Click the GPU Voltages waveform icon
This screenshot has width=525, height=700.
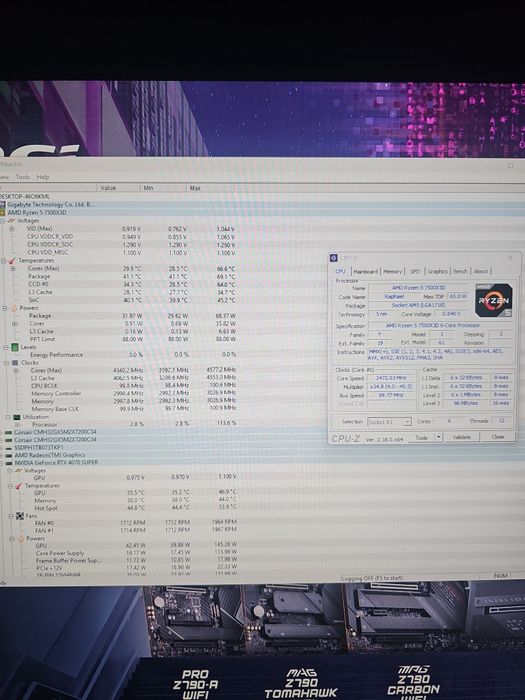click(17, 471)
